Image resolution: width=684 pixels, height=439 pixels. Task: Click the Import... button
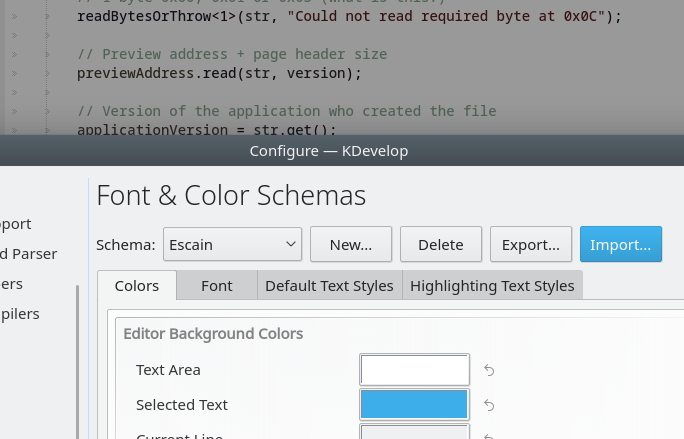click(620, 244)
